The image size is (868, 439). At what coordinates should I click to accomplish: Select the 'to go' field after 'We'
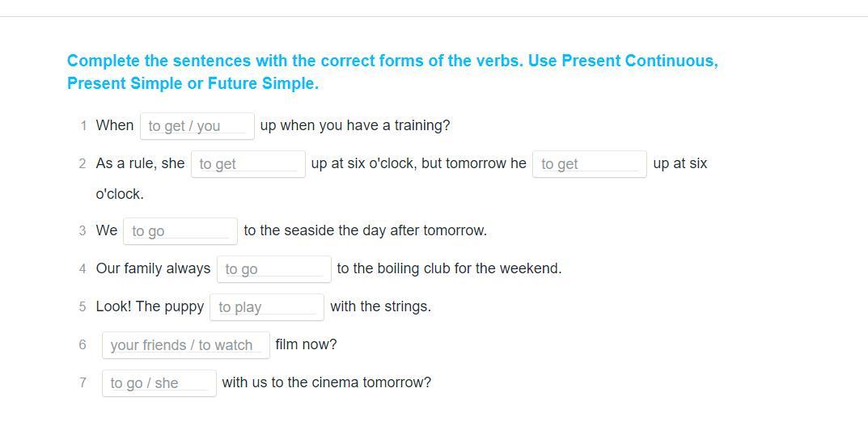coord(180,231)
